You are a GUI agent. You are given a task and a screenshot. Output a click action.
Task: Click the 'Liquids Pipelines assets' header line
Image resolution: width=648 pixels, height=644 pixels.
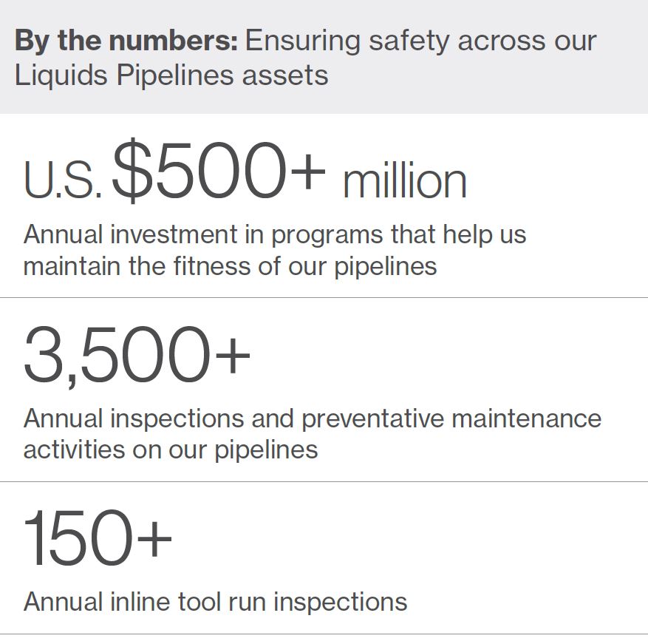171,76
